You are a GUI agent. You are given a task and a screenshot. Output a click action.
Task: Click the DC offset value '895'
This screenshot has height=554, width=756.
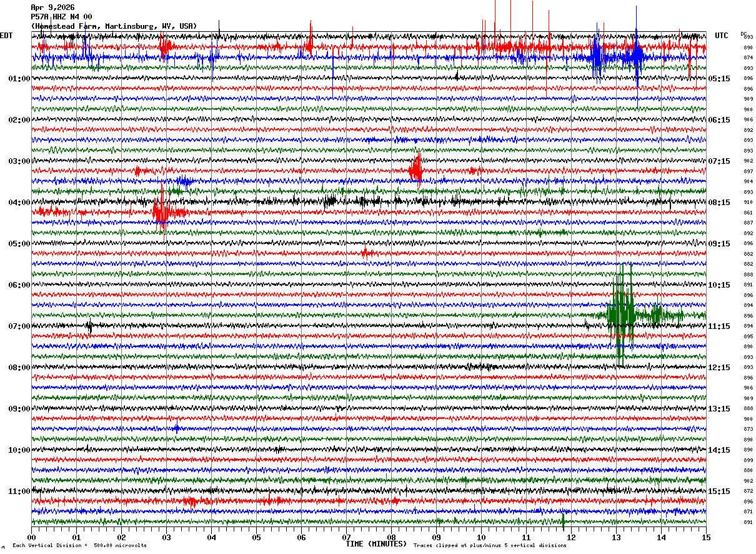[x=748, y=336]
